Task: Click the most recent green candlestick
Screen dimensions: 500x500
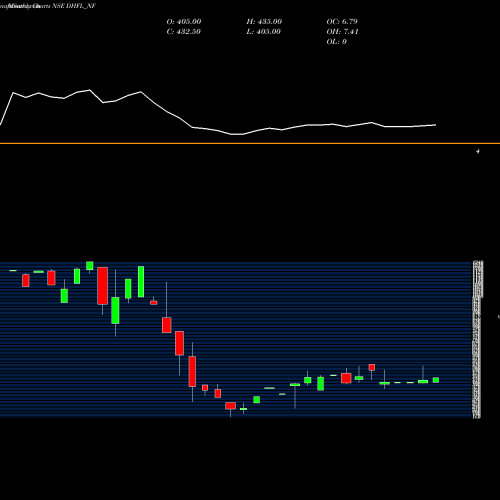Action: click(x=436, y=380)
